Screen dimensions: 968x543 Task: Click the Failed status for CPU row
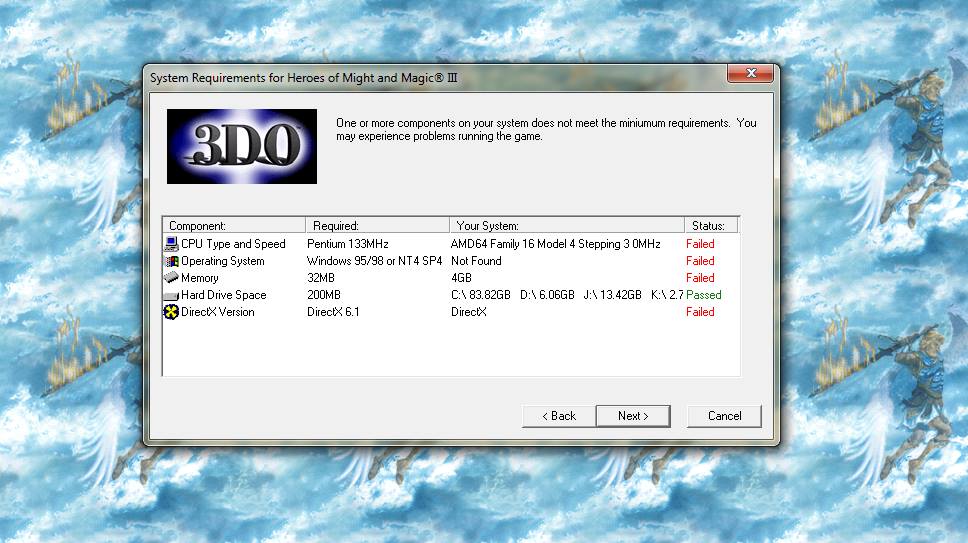[700, 244]
